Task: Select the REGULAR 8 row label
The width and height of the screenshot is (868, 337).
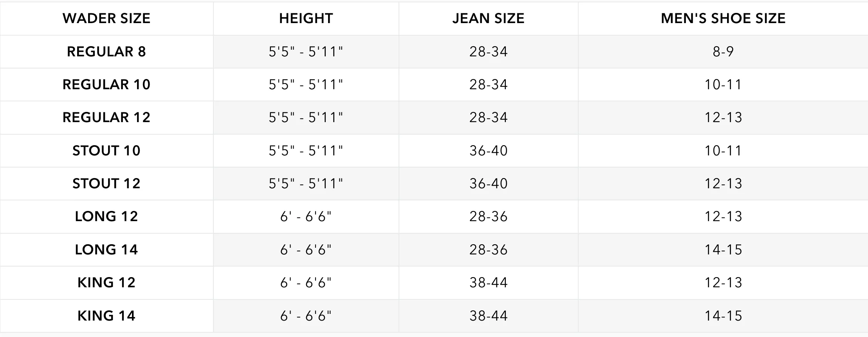Action: coord(106,52)
